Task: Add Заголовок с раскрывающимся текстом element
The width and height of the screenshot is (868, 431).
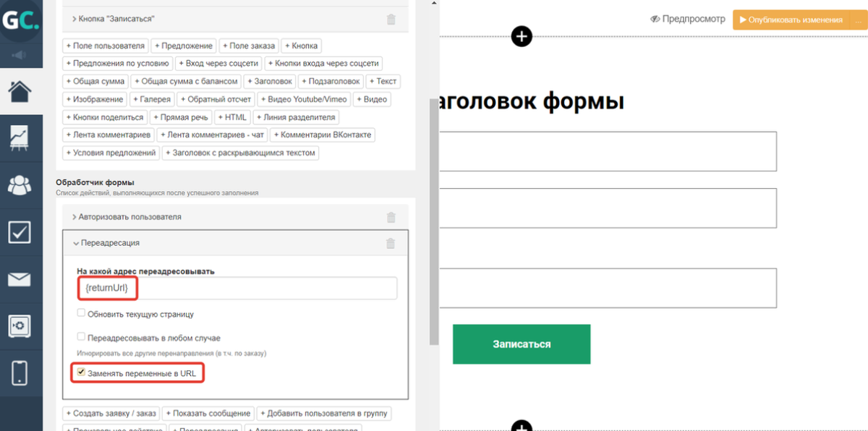Action: 241,153
